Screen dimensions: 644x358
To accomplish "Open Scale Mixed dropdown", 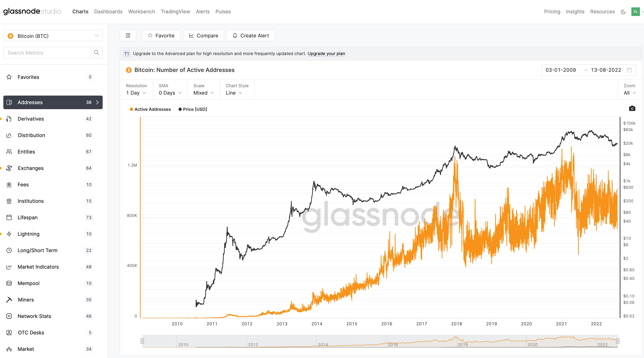I will 204,93.
